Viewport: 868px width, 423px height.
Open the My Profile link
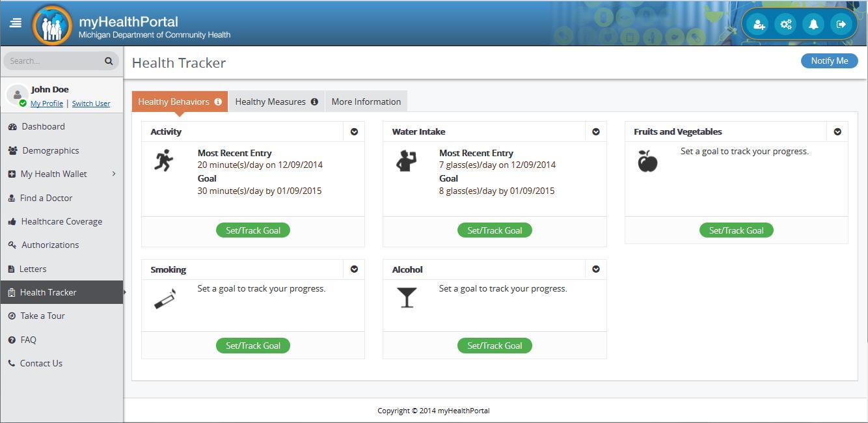(47, 103)
